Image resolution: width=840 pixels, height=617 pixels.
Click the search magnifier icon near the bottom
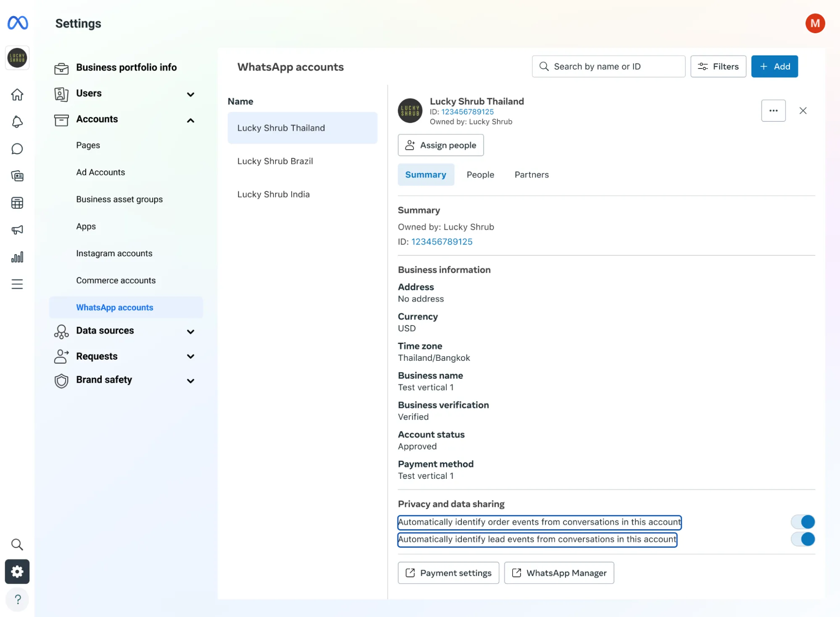click(17, 544)
